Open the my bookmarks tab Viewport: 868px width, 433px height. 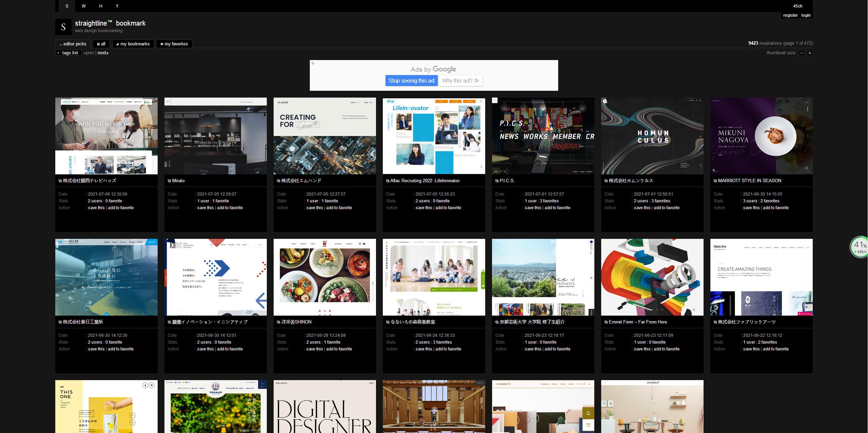[x=133, y=44]
